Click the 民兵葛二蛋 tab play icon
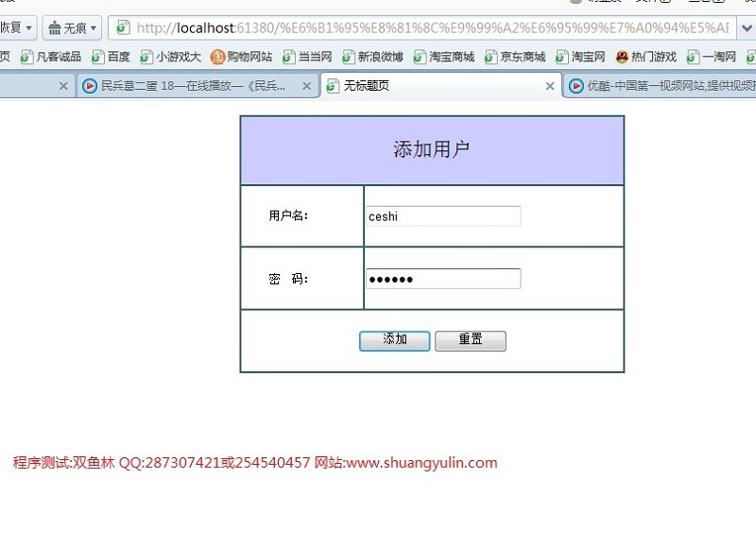The width and height of the screenshot is (756, 548). click(89, 86)
